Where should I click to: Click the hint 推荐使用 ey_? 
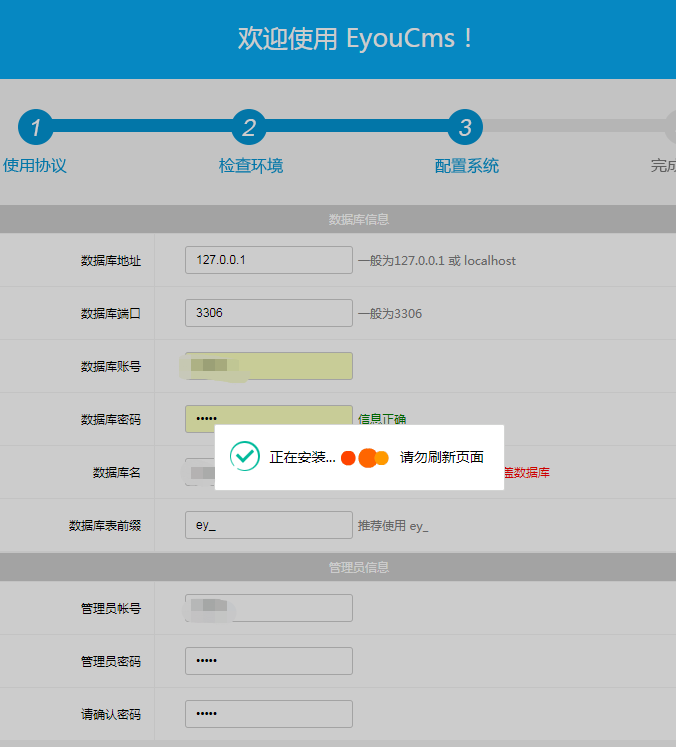[393, 526]
